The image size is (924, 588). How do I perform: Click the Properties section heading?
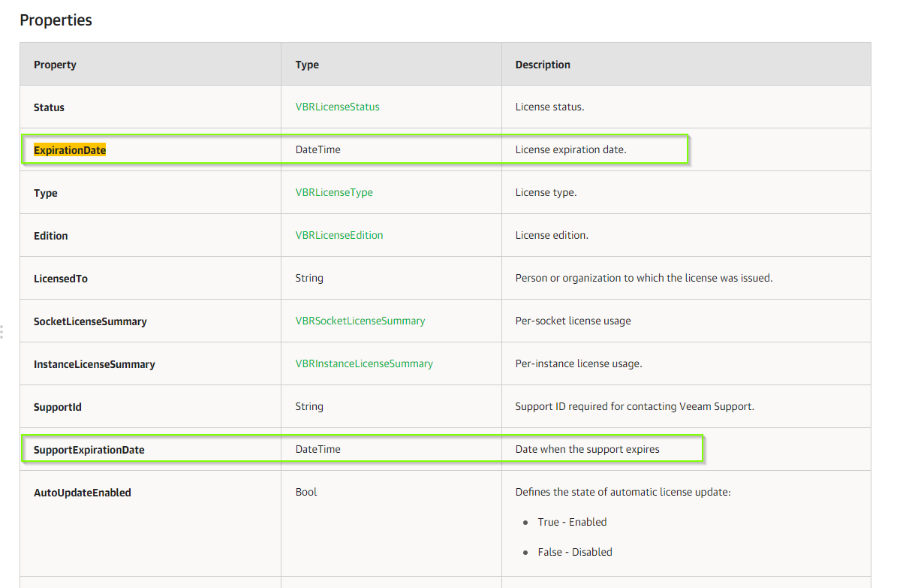(x=56, y=20)
